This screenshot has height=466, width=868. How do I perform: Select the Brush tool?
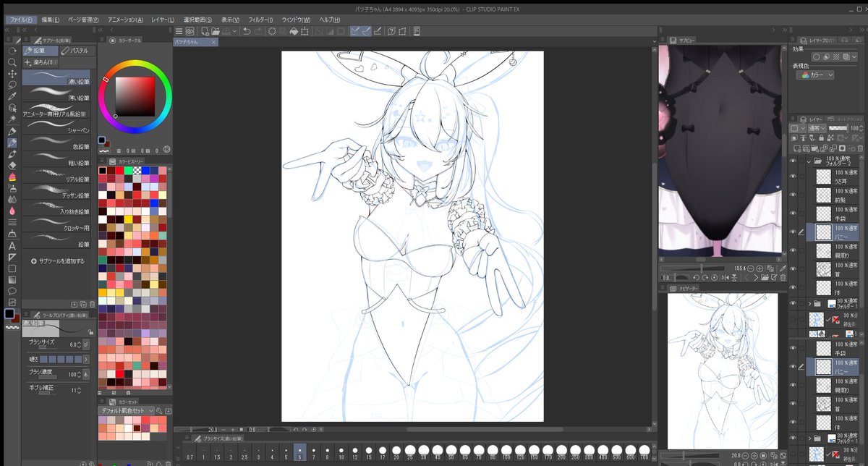12,154
